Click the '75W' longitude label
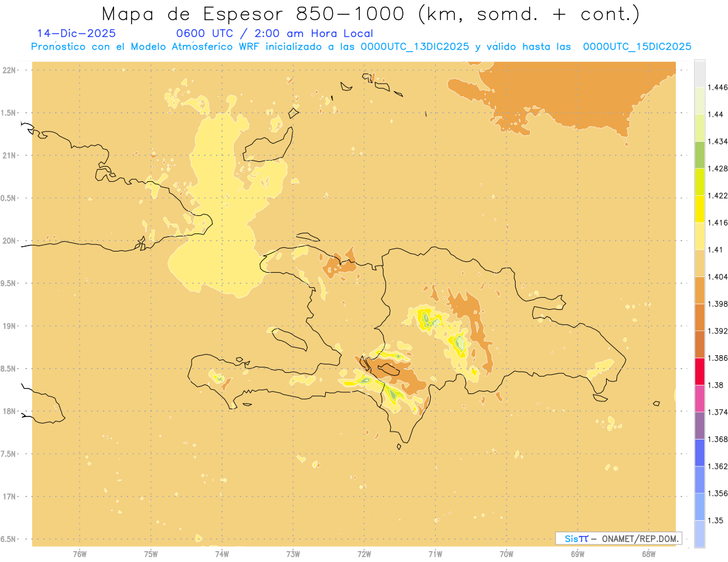This screenshot has width=728, height=562. point(151,554)
